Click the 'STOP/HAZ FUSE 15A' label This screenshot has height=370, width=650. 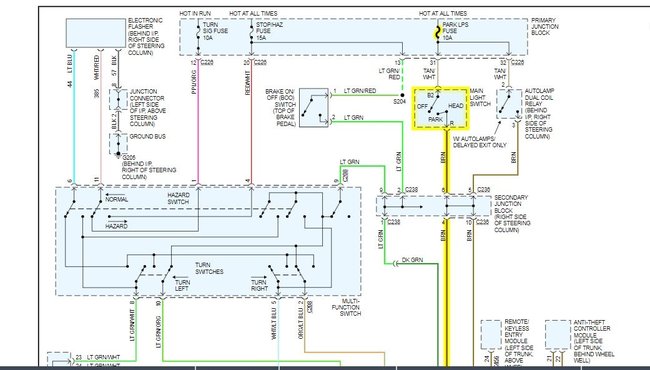click(269, 31)
